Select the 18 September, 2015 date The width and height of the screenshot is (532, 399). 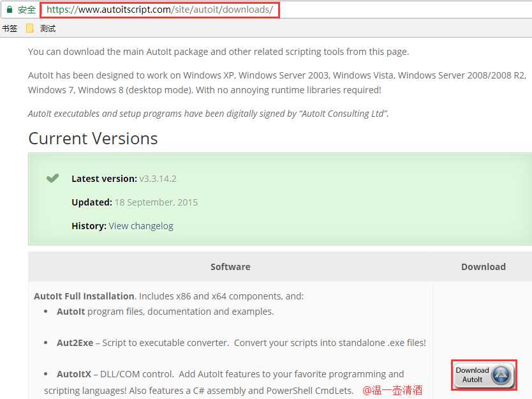coord(156,203)
